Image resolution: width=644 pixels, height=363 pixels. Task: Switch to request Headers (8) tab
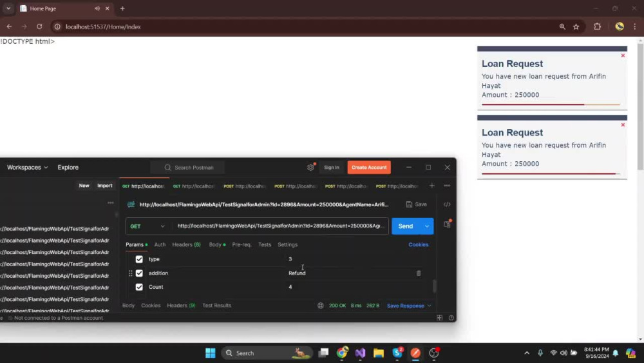(x=186, y=244)
